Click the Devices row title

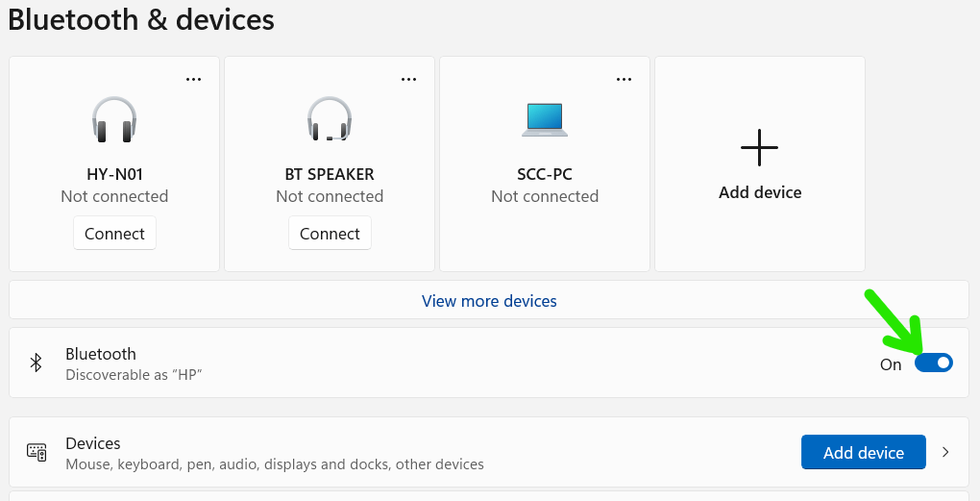(x=93, y=443)
